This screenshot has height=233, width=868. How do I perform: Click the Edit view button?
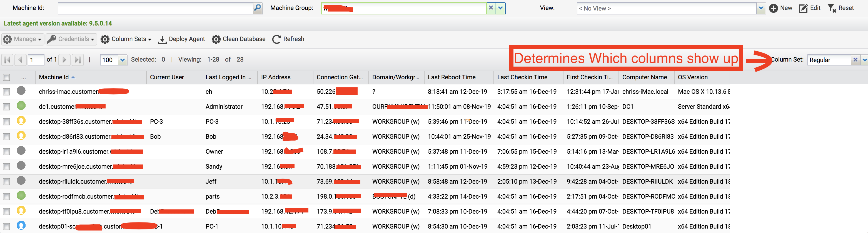810,8
